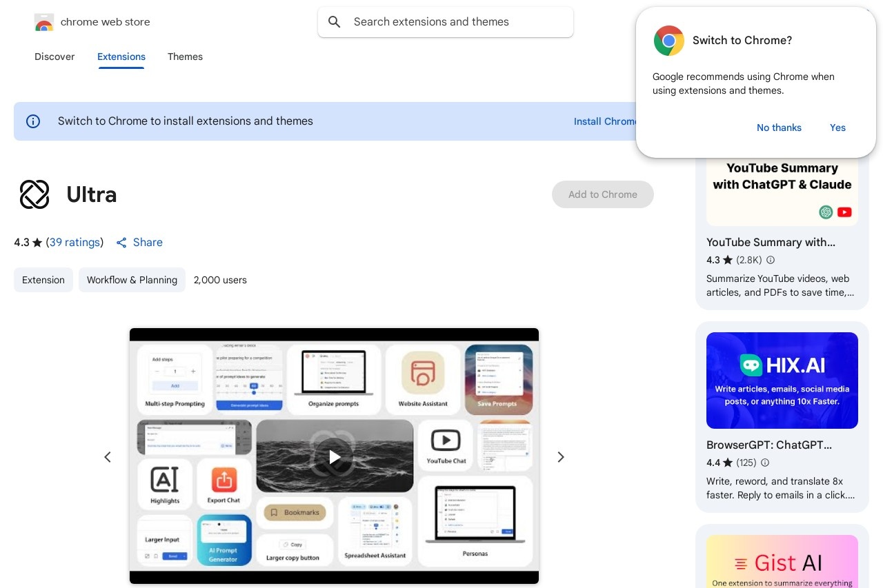
Task: Click the YouTube Summary with... title
Action: pyautogui.click(x=771, y=243)
